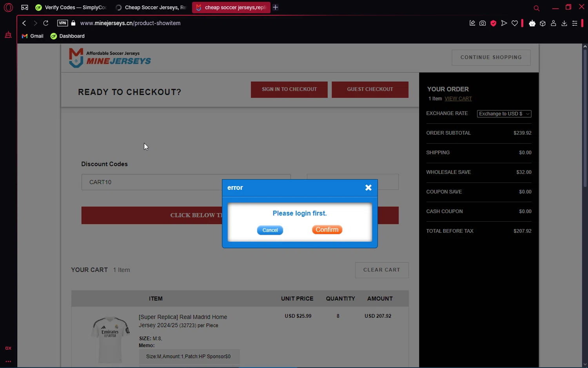Click the TOTAL BEFORE TAX value $207.92

[x=523, y=231]
